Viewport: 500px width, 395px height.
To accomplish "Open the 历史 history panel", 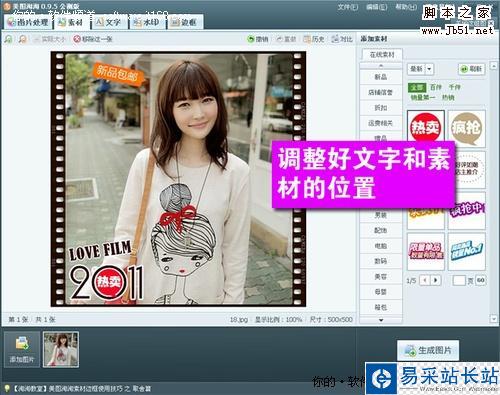I will [314, 39].
